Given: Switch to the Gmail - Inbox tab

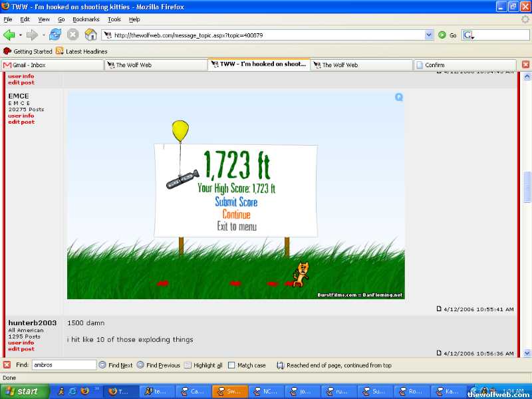Looking at the screenshot, I should 53,65.
